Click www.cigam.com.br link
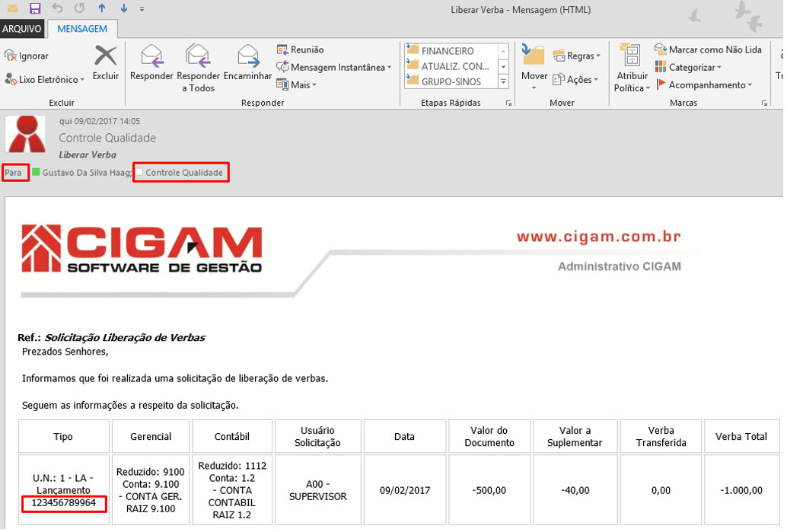 [599, 237]
